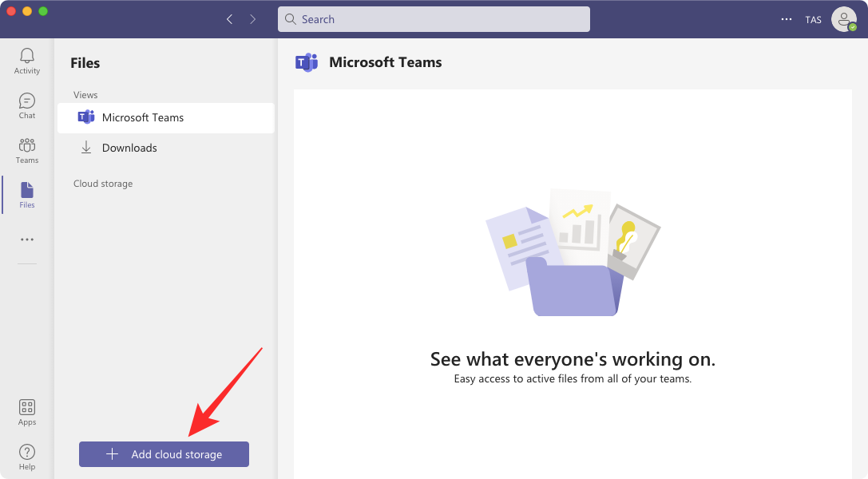This screenshot has height=479, width=868.
Task: Open the Chat section in the sidebar
Action: click(x=26, y=105)
